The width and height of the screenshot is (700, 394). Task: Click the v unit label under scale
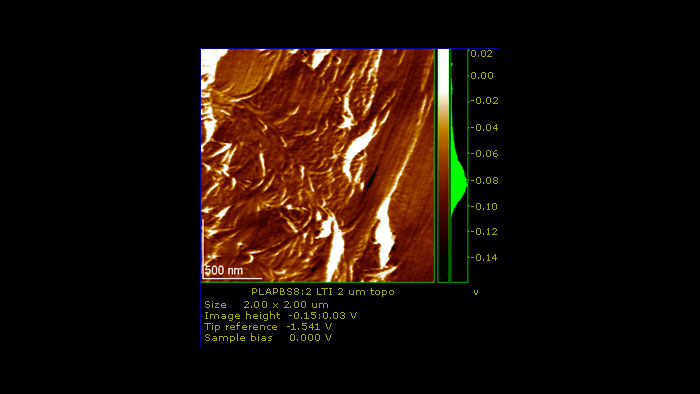click(x=476, y=292)
